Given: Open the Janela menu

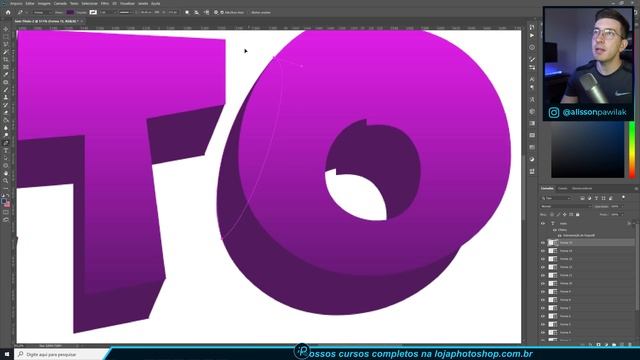Looking at the screenshot, I should 143,3.
